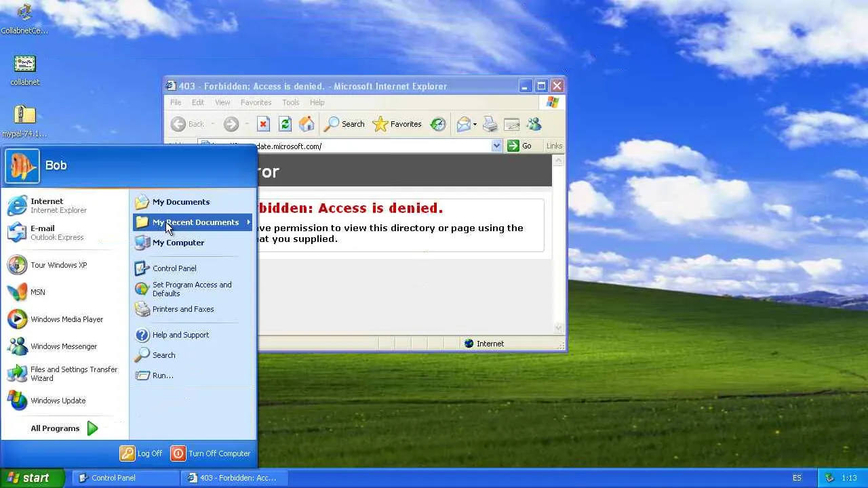Open Windows Update in the Start menu
This screenshot has height=488, width=868.
[65, 401]
